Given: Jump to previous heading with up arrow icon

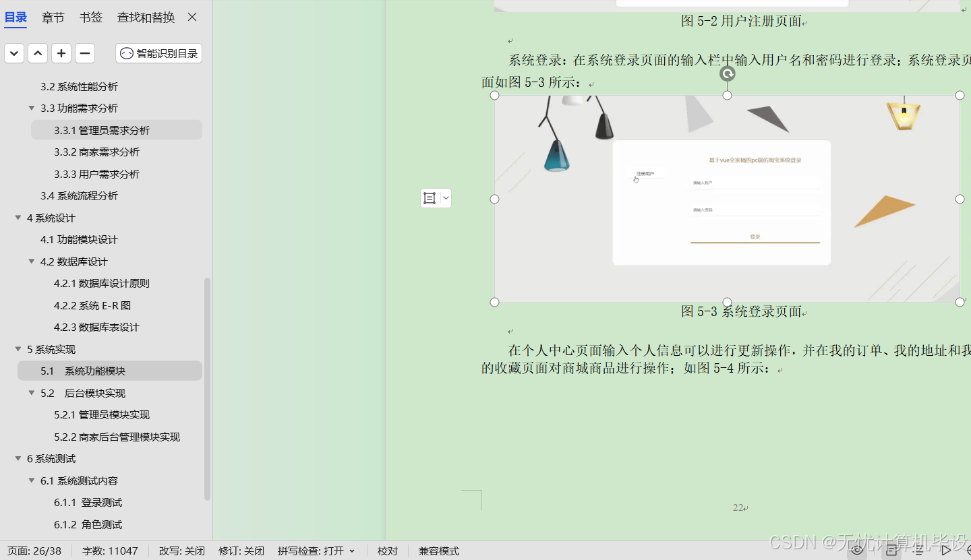Looking at the screenshot, I should tap(38, 53).
